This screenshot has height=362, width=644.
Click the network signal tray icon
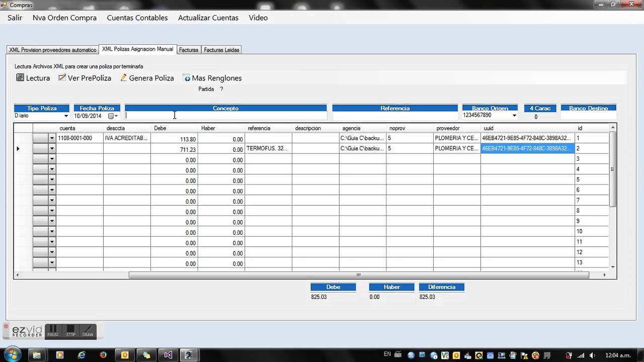tap(581, 355)
